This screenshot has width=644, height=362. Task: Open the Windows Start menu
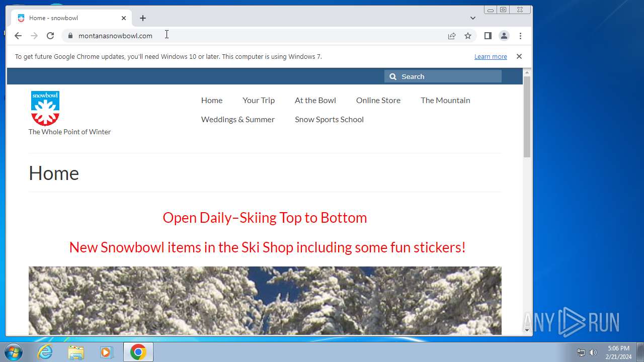(14, 352)
